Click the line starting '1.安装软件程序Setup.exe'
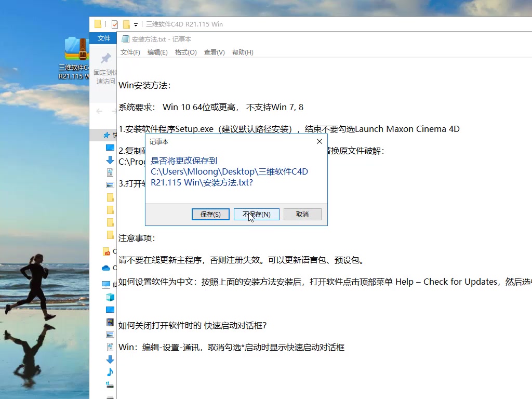 tap(289, 129)
